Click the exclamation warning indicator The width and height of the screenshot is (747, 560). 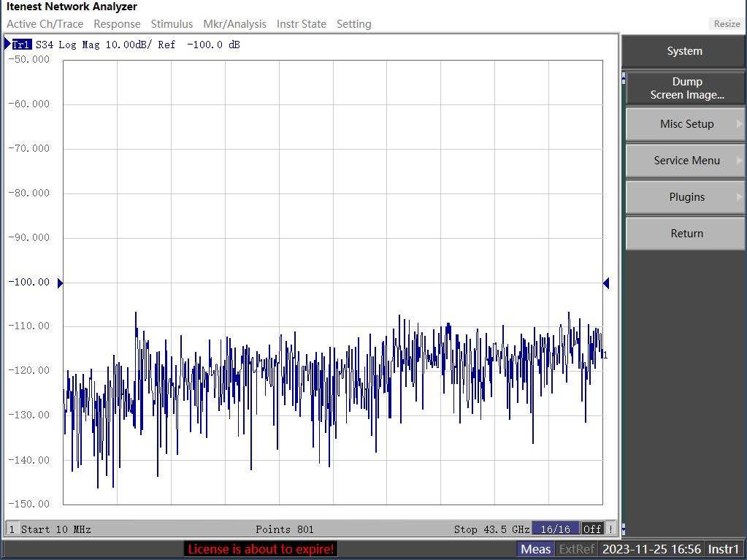(x=610, y=529)
